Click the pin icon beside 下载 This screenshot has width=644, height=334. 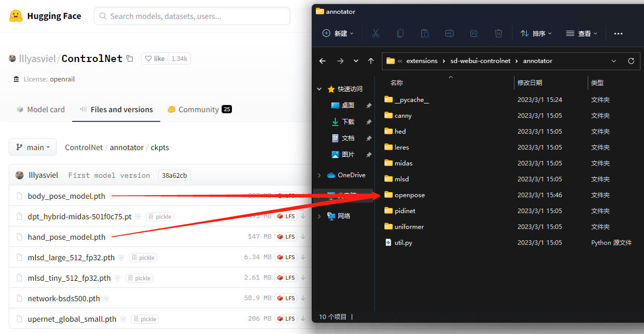point(369,122)
